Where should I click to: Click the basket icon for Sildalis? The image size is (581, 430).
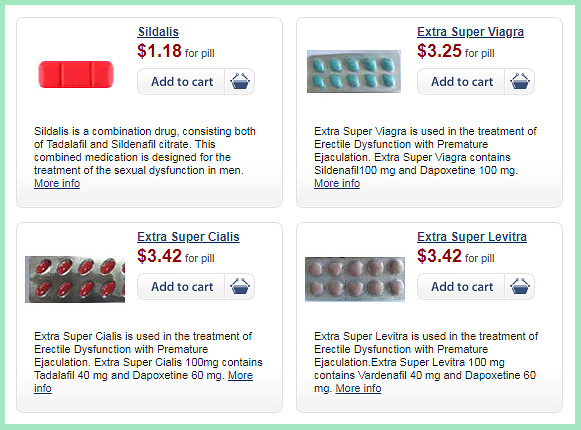[x=240, y=82]
